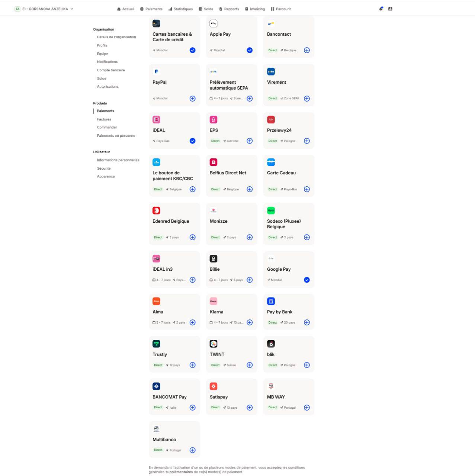Open the Rapports top menu item
475x476 pixels.
pos(229,9)
